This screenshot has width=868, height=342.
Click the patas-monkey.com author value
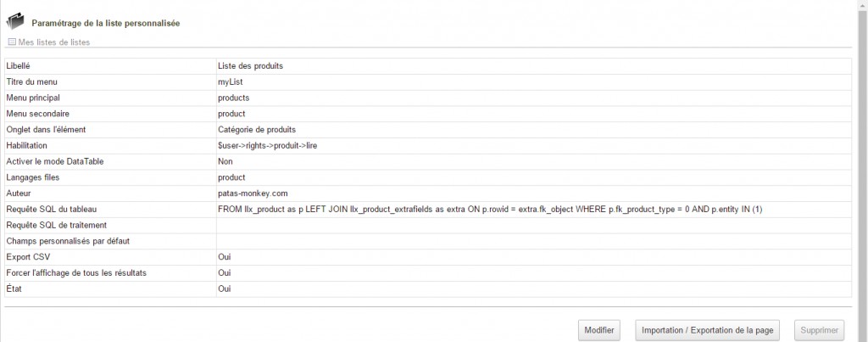(253, 193)
